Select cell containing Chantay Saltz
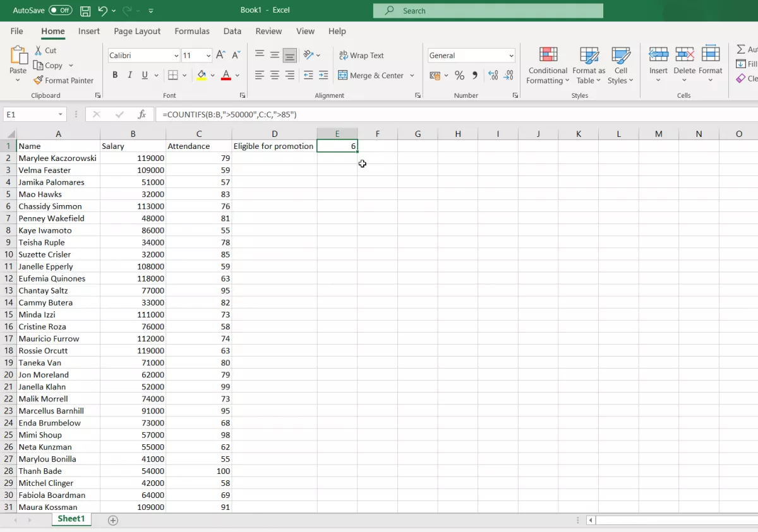This screenshot has height=532, width=758. [58, 290]
